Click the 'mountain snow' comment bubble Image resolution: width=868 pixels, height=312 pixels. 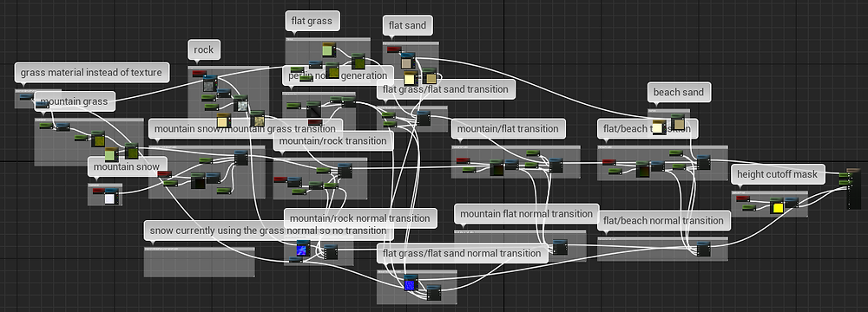[x=127, y=166]
